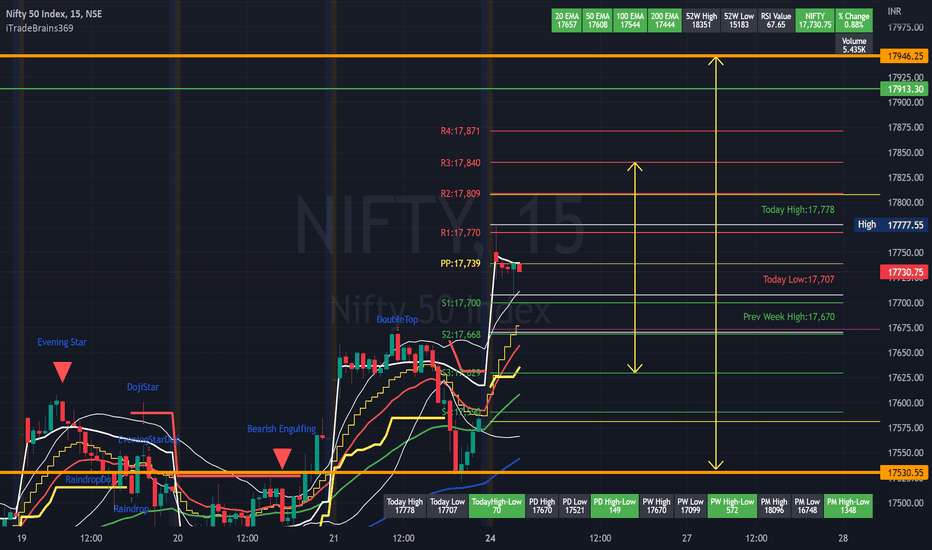Click the Bearish Engulfing pattern label

click(x=281, y=429)
